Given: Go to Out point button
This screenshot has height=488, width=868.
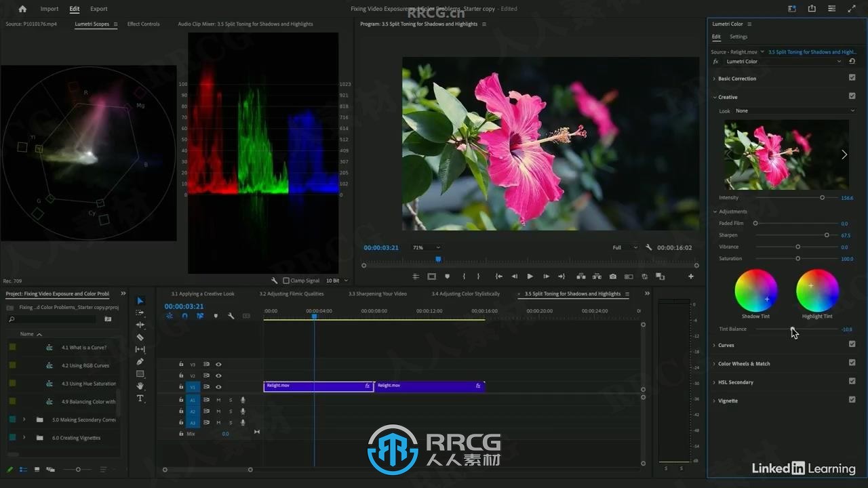Looking at the screenshot, I should pyautogui.click(x=561, y=277).
